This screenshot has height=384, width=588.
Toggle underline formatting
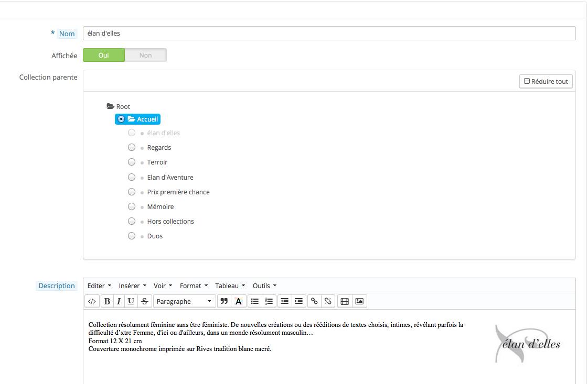[131, 301]
